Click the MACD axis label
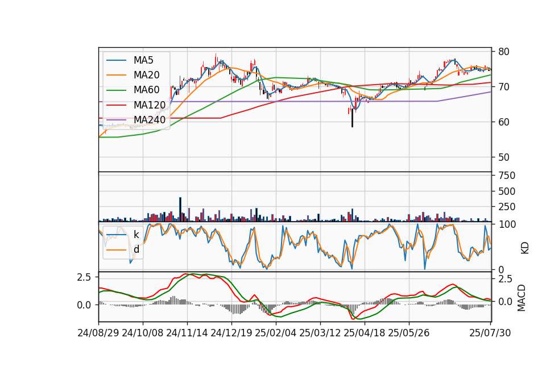This screenshot has height=392, width=546. 522,298
